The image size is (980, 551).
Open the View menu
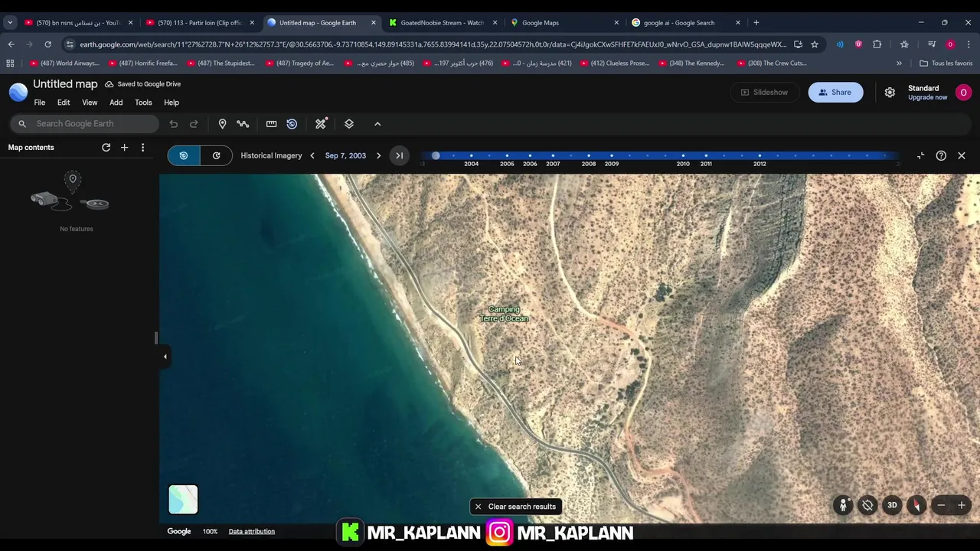(x=90, y=103)
